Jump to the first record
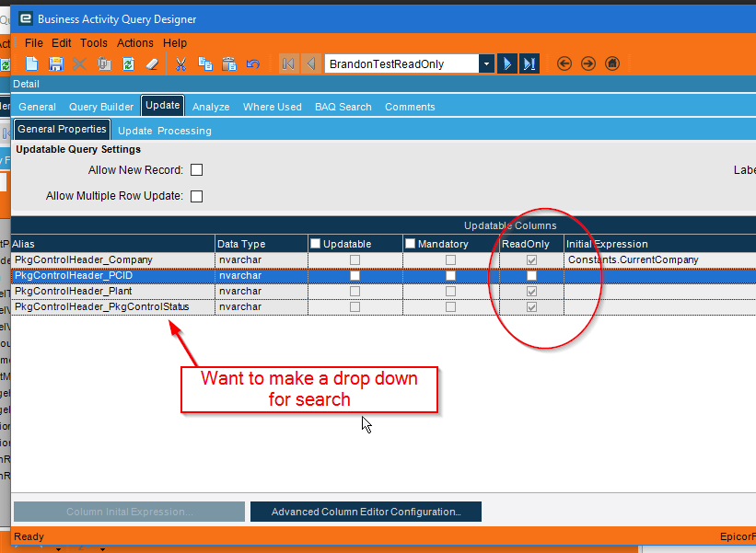Image resolution: width=756 pixels, height=553 pixels. tap(289, 63)
